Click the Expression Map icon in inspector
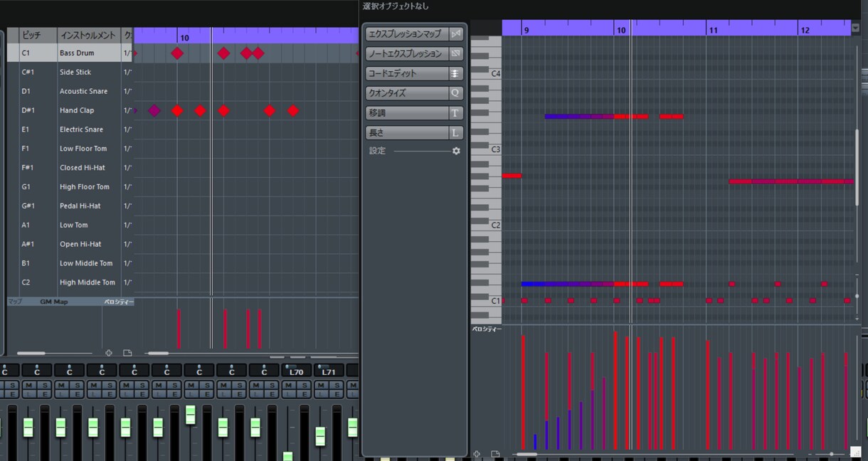The height and width of the screenshot is (461, 868). click(456, 33)
